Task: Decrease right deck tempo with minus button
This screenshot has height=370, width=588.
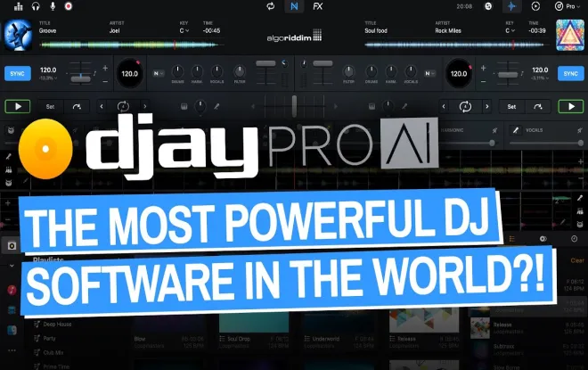Action: pos(483,81)
